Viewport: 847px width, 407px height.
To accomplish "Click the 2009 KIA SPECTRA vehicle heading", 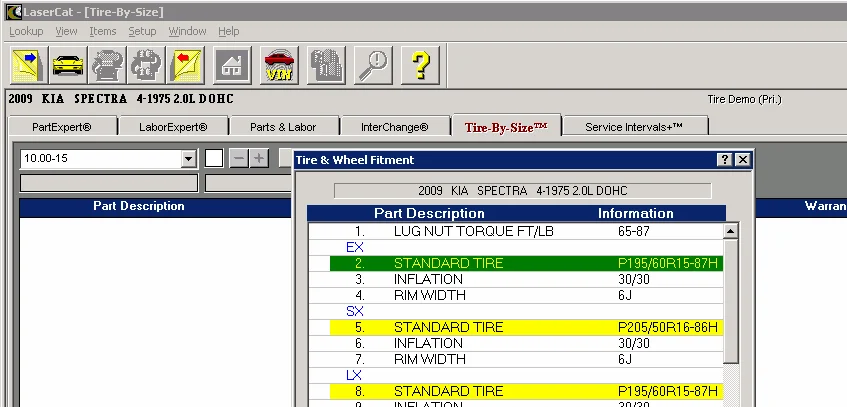I will (x=121, y=99).
